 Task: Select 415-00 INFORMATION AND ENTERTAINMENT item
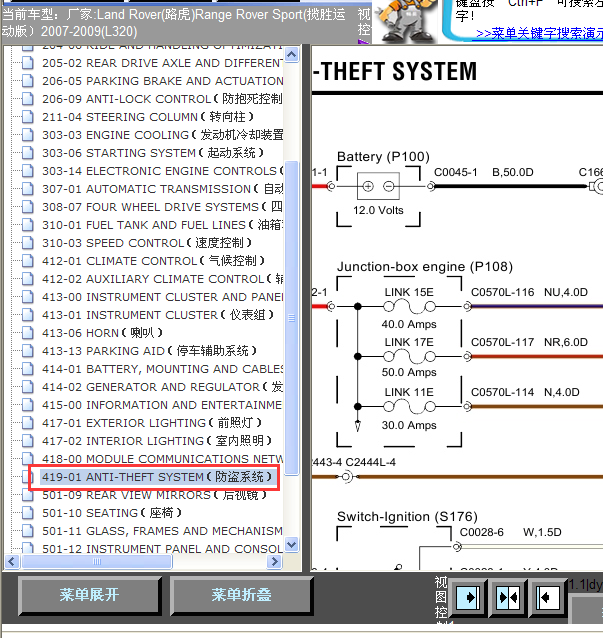[163, 405]
